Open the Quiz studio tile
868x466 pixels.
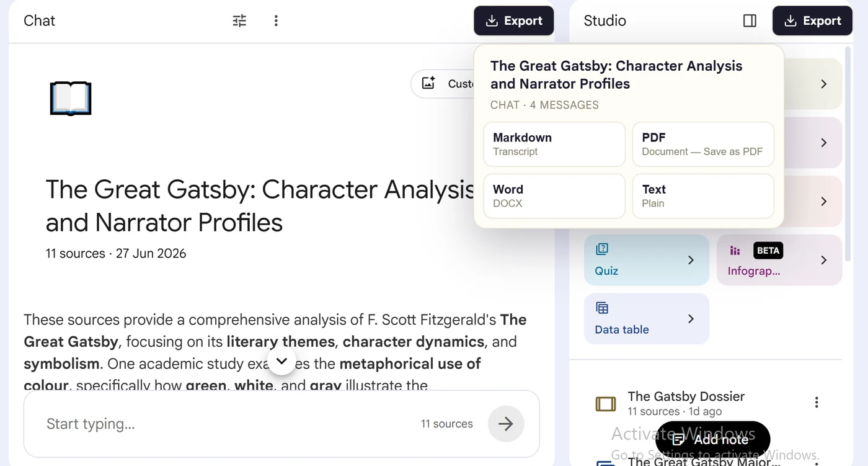pos(647,260)
